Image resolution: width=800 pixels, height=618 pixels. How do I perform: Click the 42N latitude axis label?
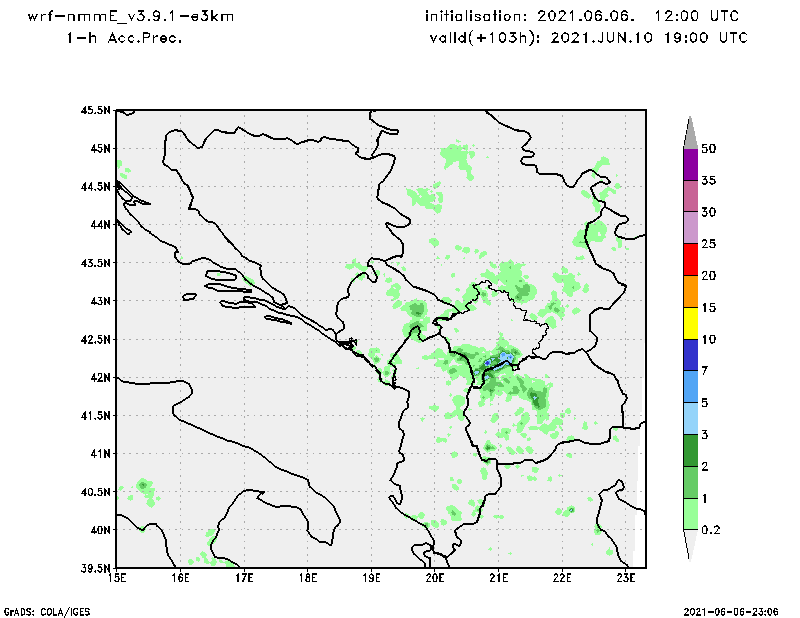pyautogui.click(x=101, y=377)
